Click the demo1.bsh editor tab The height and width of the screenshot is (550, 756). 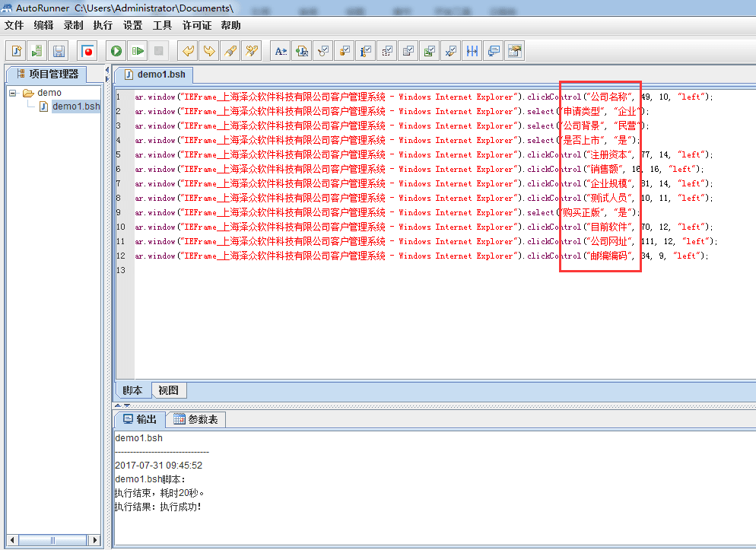154,75
